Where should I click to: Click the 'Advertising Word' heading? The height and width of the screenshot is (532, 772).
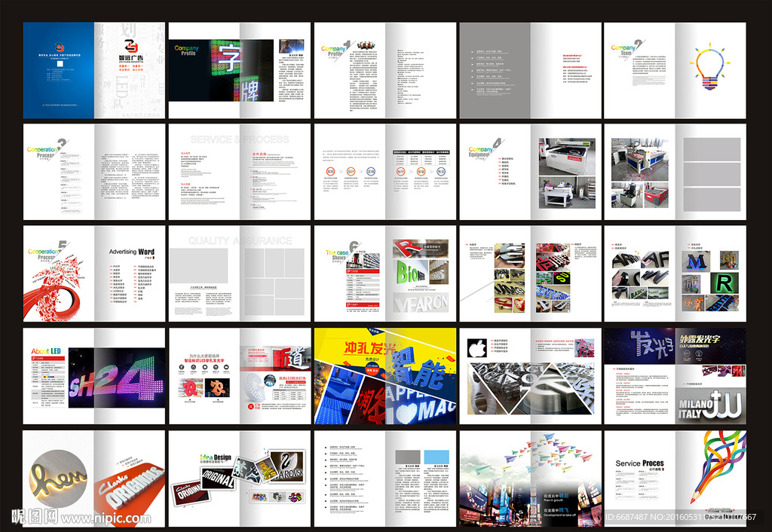(x=131, y=252)
